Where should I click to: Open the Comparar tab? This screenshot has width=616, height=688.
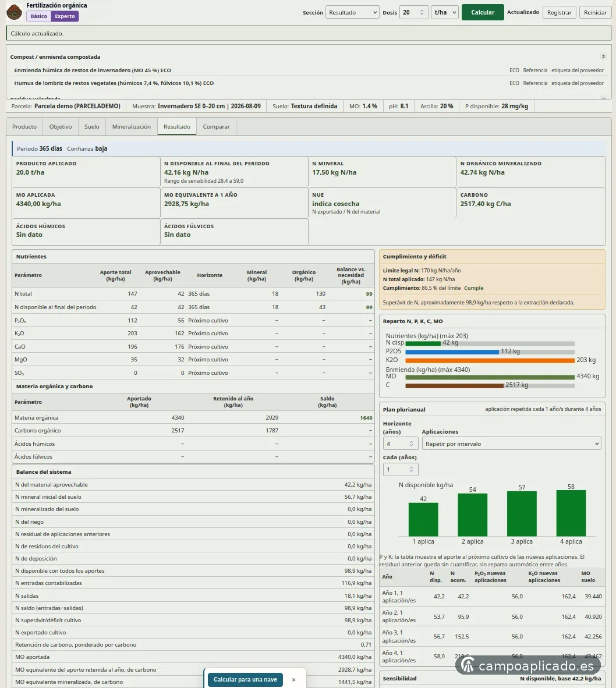[x=217, y=127]
